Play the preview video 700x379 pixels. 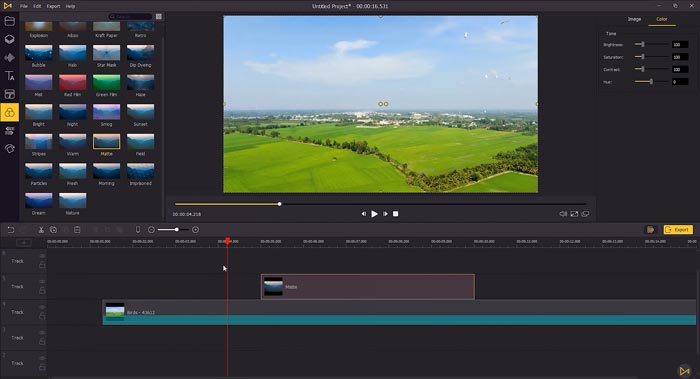tap(374, 214)
